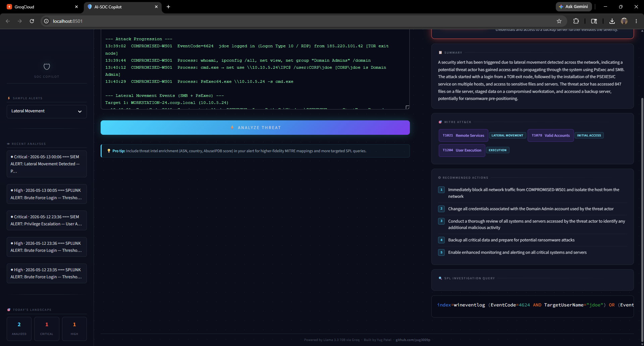Click the High count card
Screen dimensions: 644x346
click(74, 329)
